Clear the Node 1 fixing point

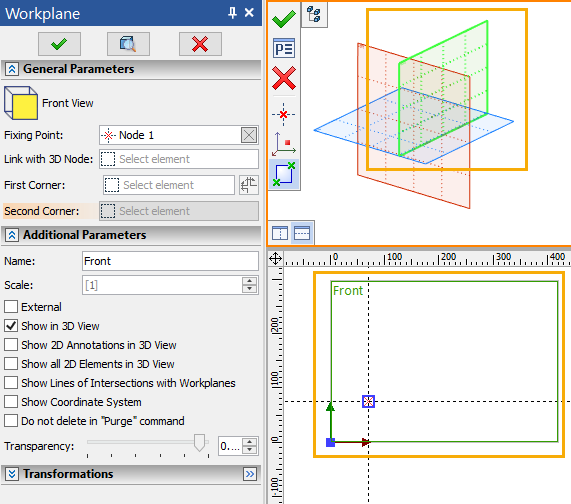coord(249,135)
